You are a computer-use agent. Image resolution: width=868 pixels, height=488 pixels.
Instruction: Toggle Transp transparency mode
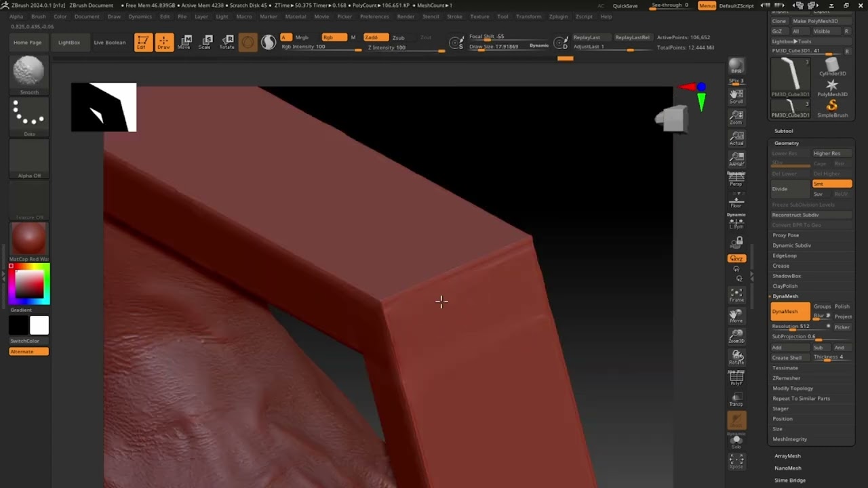[x=736, y=399]
